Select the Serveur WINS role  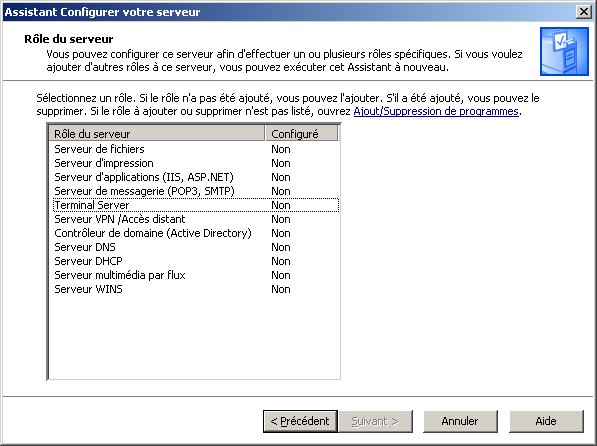[195, 289]
